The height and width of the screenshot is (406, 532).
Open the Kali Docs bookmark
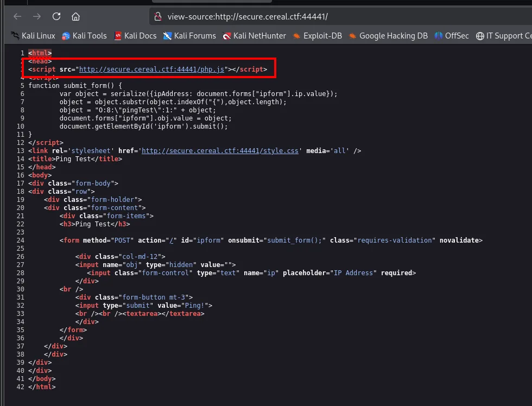pos(135,36)
